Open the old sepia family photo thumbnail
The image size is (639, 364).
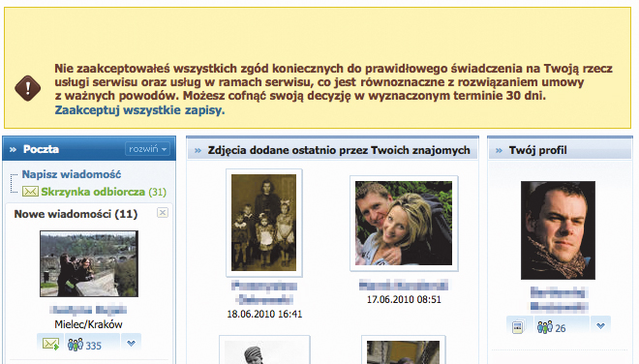(x=264, y=223)
